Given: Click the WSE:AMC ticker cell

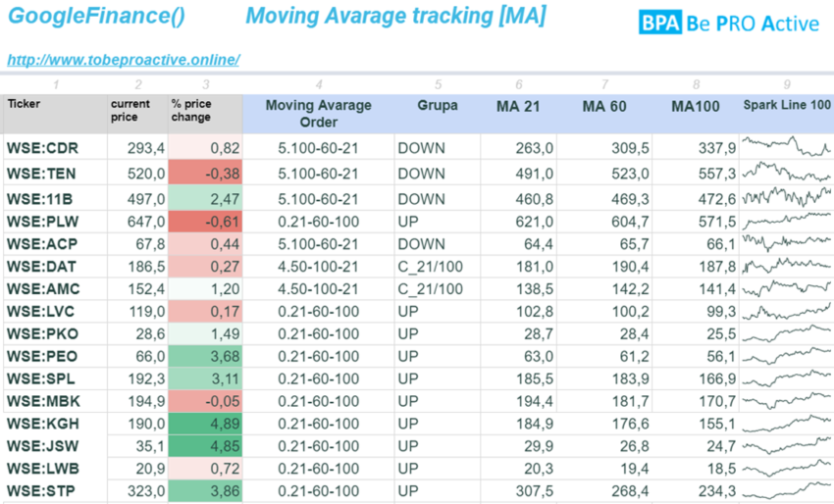Looking at the screenshot, I should [x=55, y=288].
